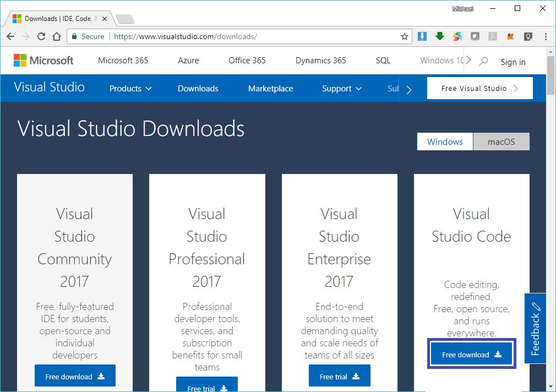The width and height of the screenshot is (556, 392).
Task: Open the blue download arrow extension
Action: tap(422, 36)
